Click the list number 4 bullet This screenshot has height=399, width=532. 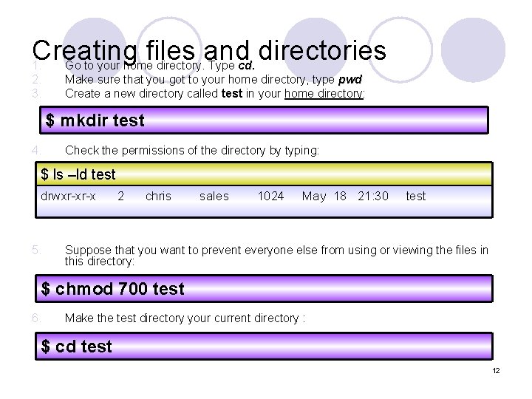coord(35,151)
